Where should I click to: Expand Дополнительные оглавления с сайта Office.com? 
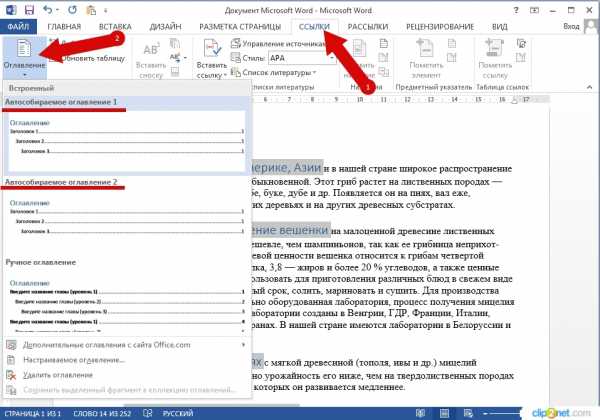[127, 345]
